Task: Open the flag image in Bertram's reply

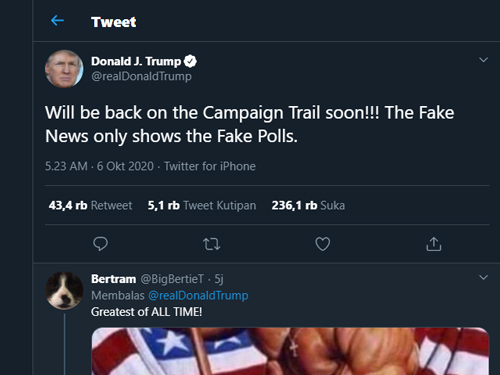Action: pyautogui.click(x=290, y=351)
